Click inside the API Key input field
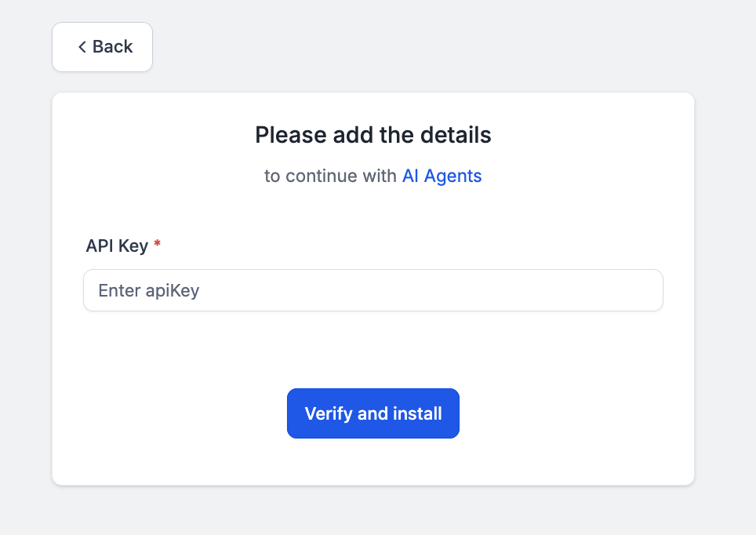This screenshot has width=756, height=535. click(373, 290)
